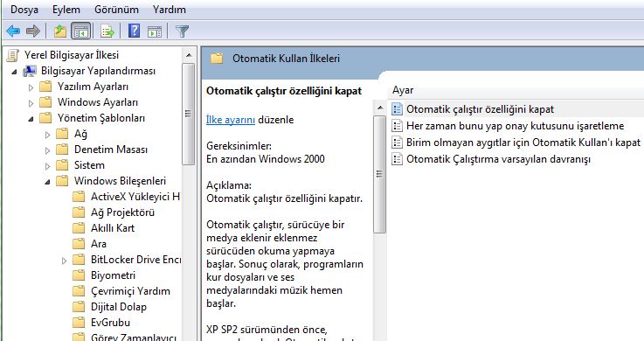Click the Filter funnel toolbar icon
This screenshot has width=644, height=341.
[182, 31]
